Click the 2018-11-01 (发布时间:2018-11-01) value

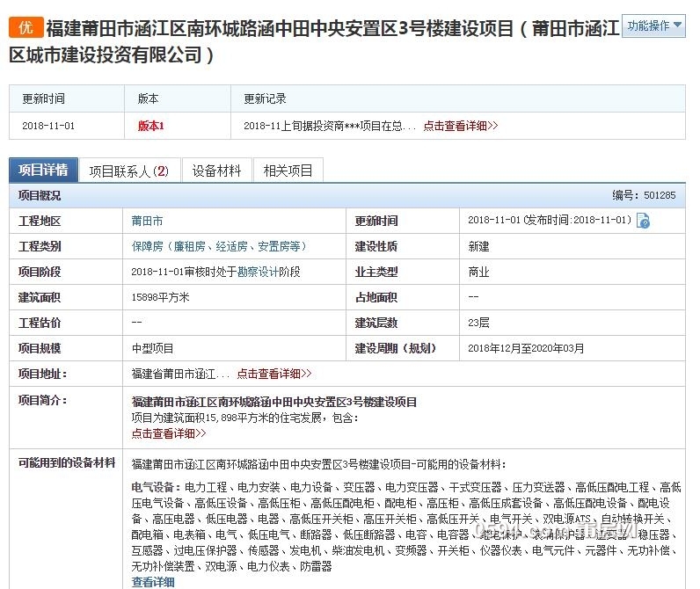(550, 220)
